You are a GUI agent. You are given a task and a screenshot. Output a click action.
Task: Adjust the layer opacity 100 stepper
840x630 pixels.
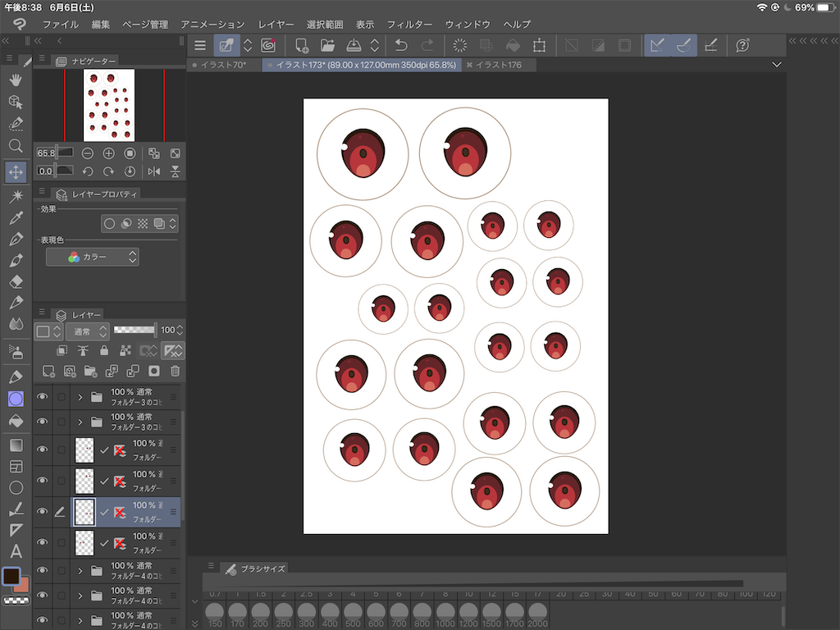180,330
